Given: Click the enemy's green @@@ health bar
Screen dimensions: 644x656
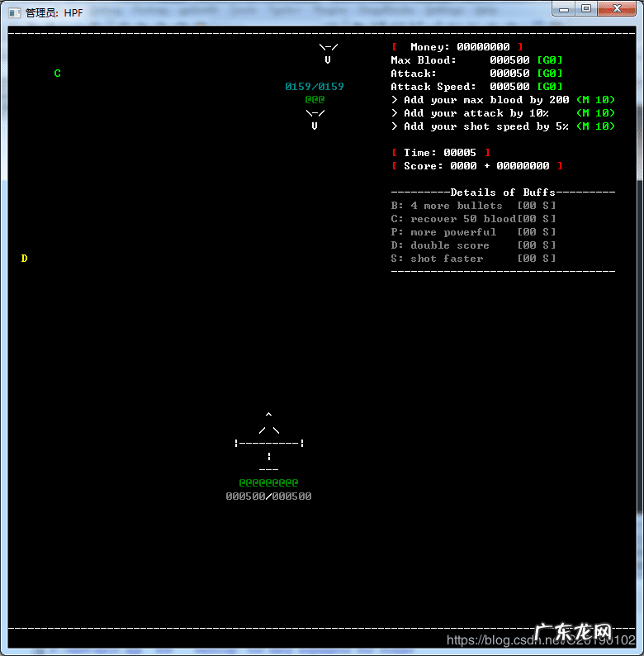Looking at the screenshot, I should 315,100.
